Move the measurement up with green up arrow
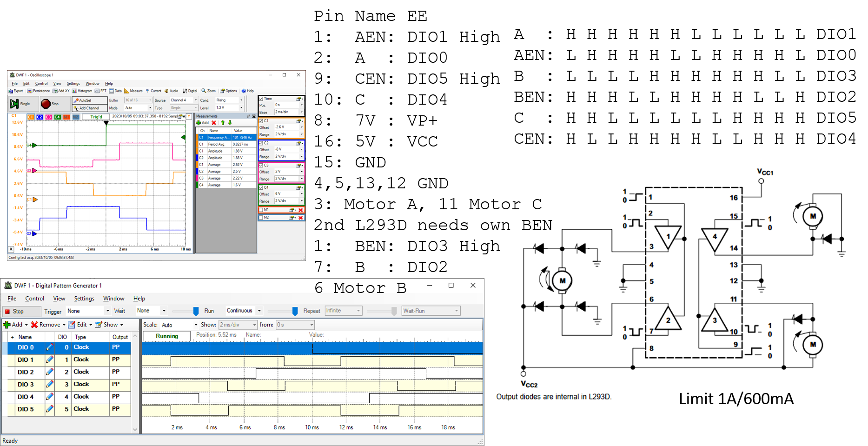 pos(223,123)
